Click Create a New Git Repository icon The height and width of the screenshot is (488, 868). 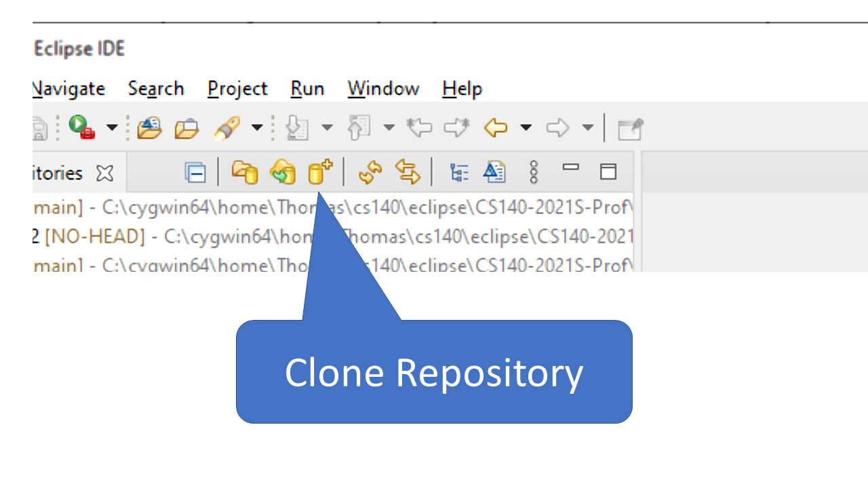click(320, 173)
